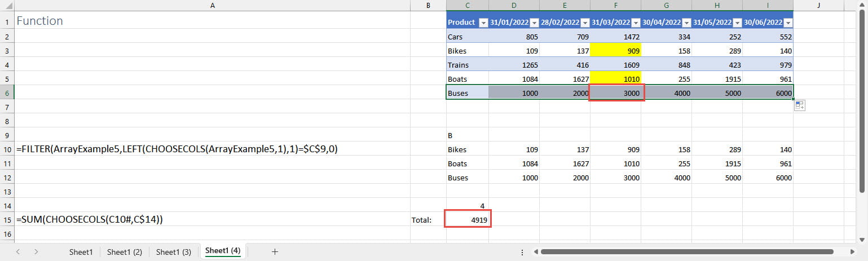Select the column F header
The width and height of the screenshot is (868, 261).
pos(615,5)
